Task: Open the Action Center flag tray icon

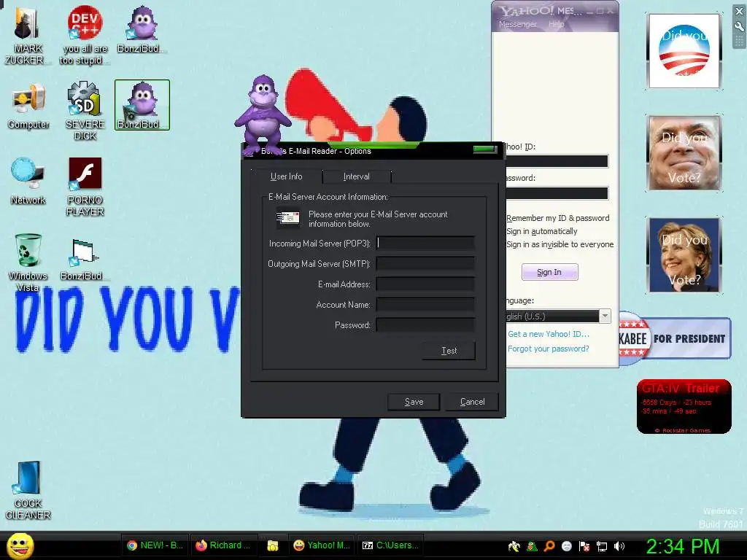Action: (584, 546)
